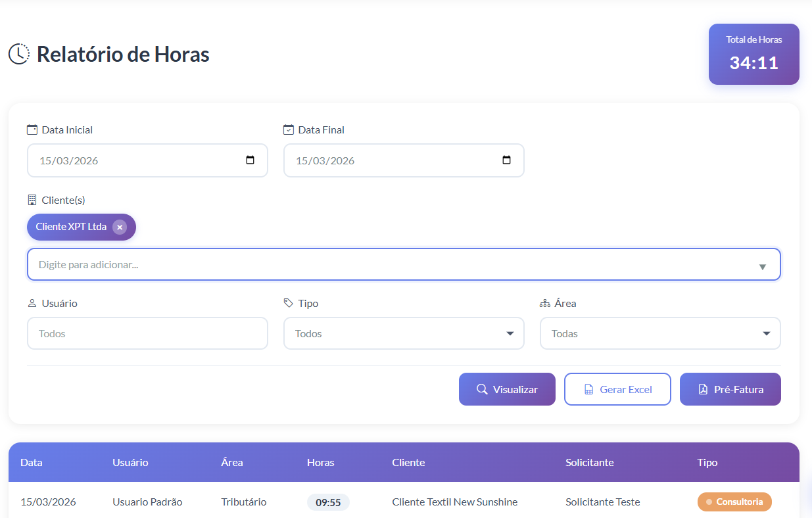
Task: Remove the Cliente XPT Ltda chip
Action: 119,227
